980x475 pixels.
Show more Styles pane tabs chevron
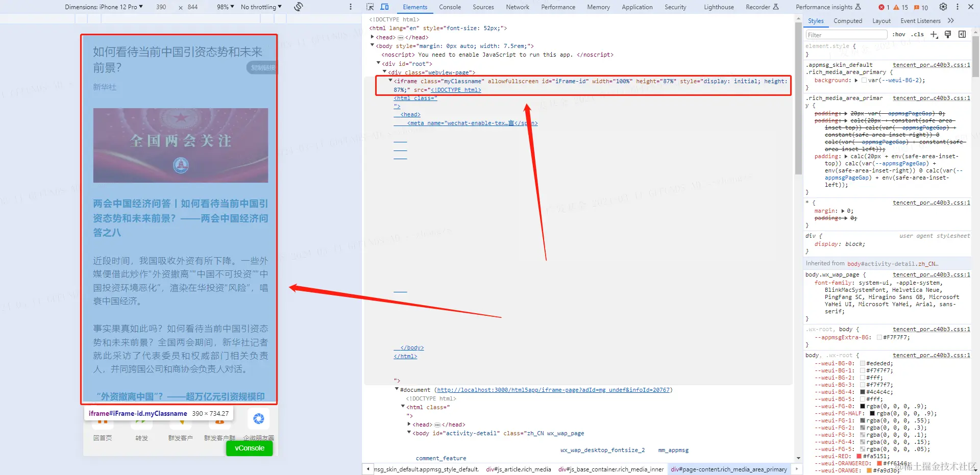click(950, 21)
